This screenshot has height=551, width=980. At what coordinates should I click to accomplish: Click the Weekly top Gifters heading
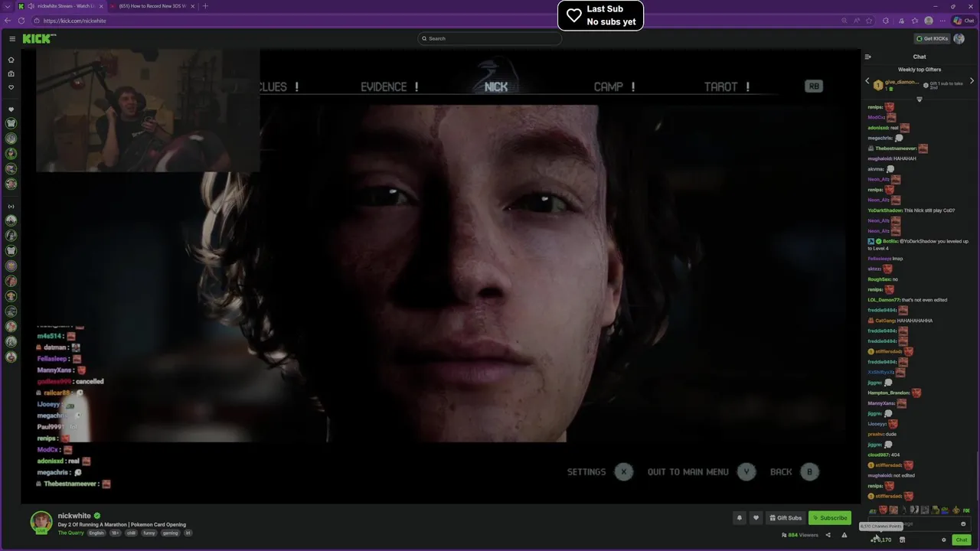[920, 70]
